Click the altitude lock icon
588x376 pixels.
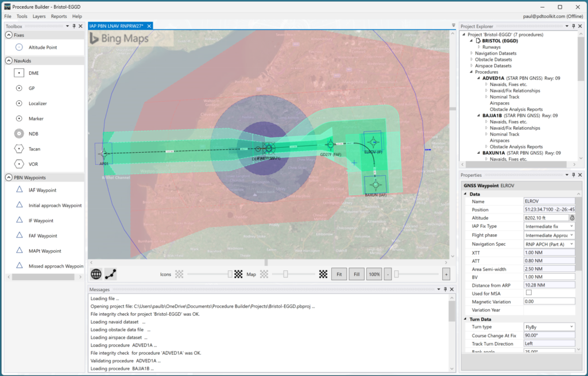[572, 218]
